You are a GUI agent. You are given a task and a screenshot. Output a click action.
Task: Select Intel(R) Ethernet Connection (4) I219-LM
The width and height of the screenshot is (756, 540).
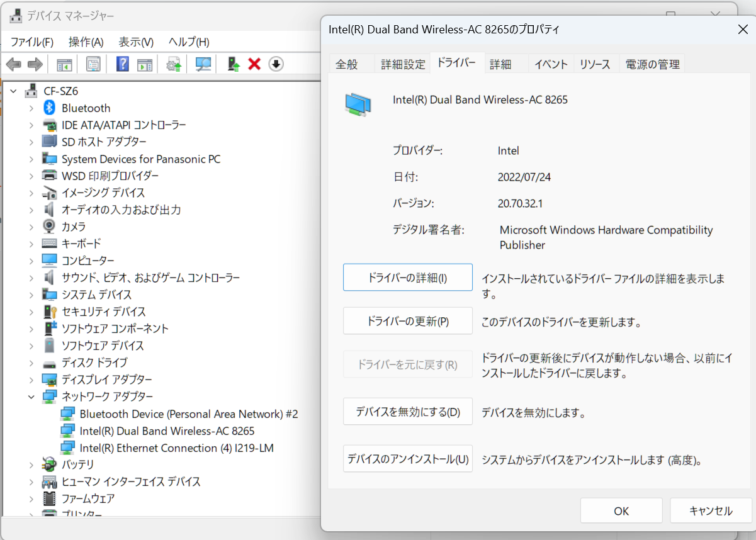pyautogui.click(x=177, y=448)
